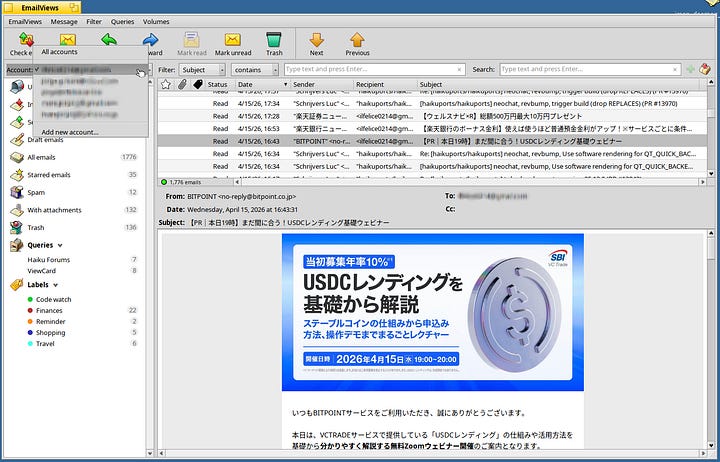720x462 pixels.
Task: Click the green Reply arrow icon
Action: click(x=109, y=39)
